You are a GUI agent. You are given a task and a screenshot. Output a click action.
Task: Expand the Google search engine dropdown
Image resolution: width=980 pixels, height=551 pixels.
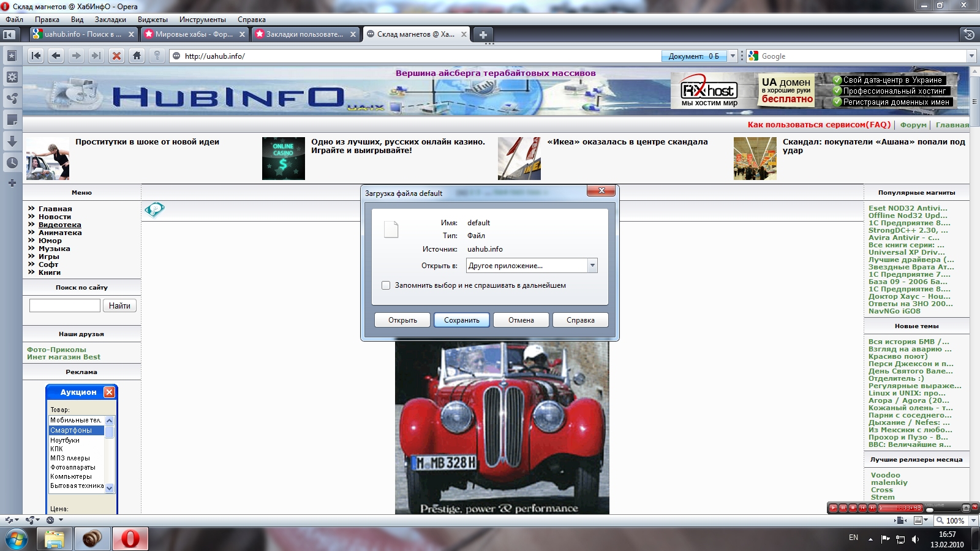click(971, 56)
